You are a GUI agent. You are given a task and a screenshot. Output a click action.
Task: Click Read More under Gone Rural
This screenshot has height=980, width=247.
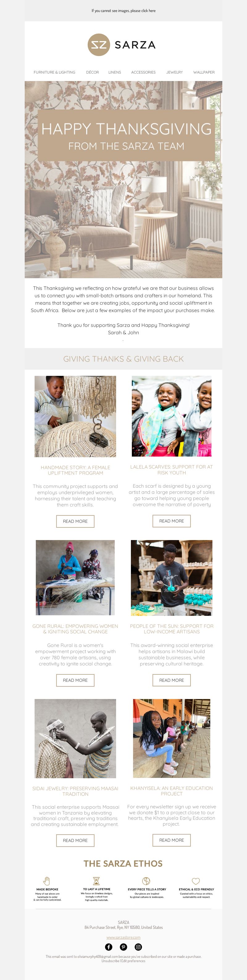[75, 680]
